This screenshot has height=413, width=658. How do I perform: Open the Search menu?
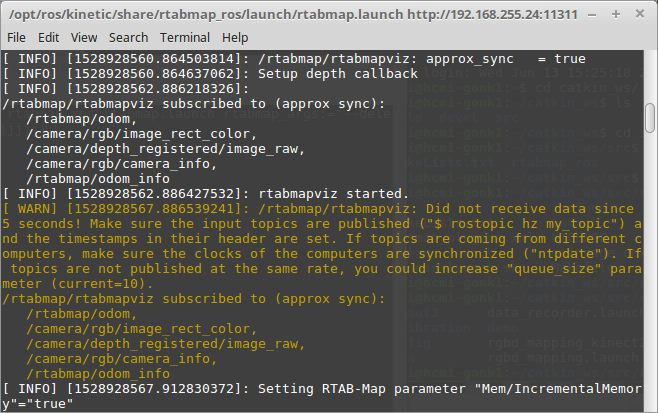click(x=128, y=37)
